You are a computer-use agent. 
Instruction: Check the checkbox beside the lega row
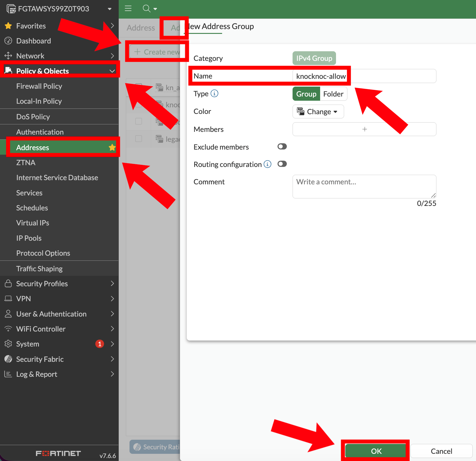tap(138, 139)
